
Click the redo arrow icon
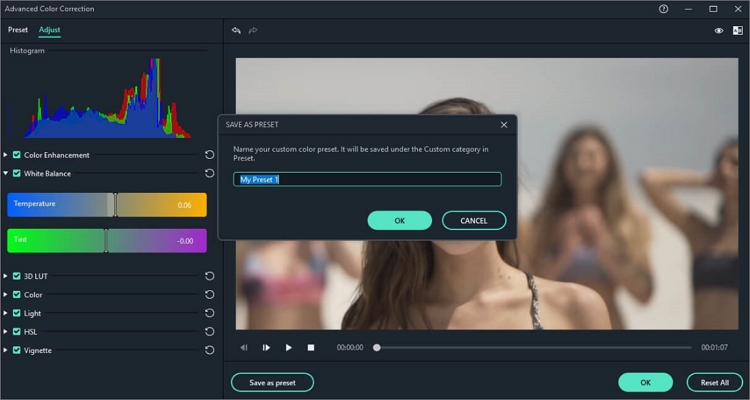253,31
